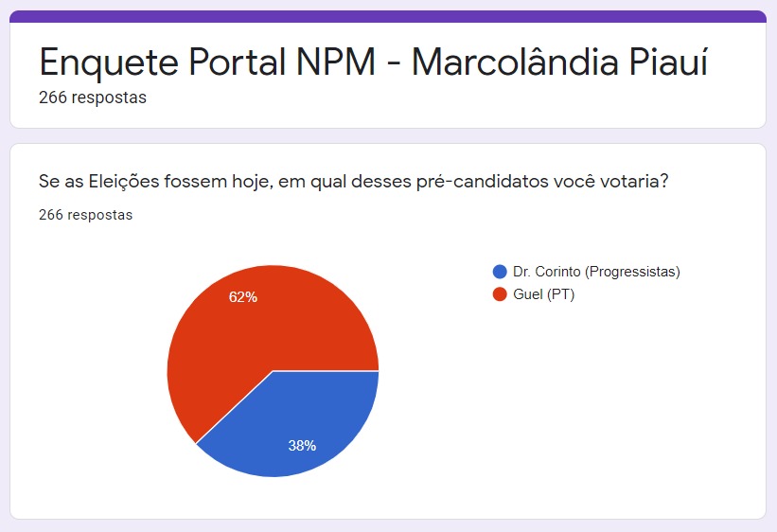The width and height of the screenshot is (777, 532).
Task: Click the 266 respostas text under title
Action: point(93,98)
